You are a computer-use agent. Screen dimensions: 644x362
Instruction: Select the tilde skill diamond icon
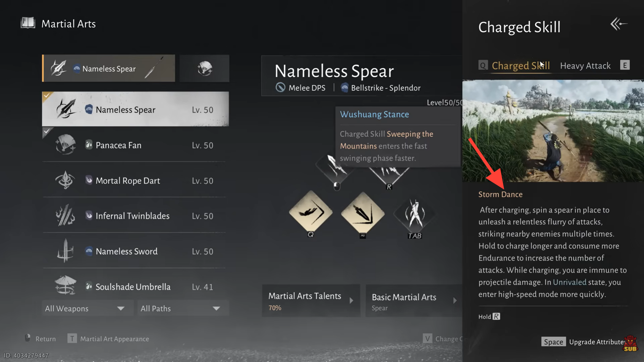[x=363, y=213]
